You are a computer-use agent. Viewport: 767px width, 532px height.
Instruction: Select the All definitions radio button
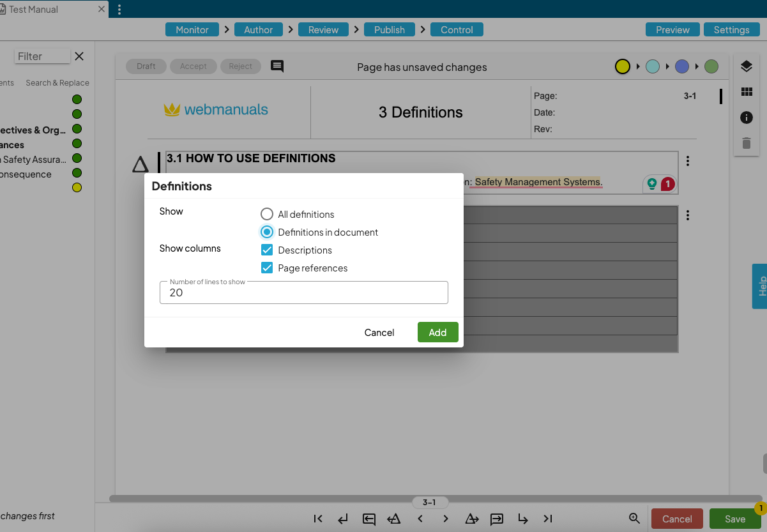pyautogui.click(x=267, y=214)
